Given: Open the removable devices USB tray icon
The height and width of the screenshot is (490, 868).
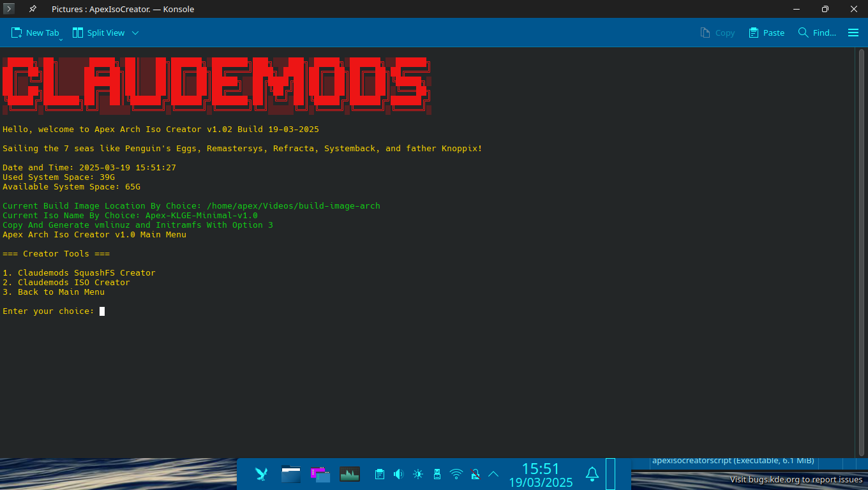Looking at the screenshot, I should [x=437, y=474].
